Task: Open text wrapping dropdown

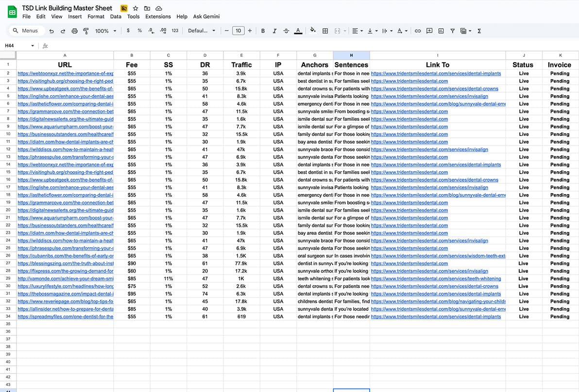Action: click(x=387, y=31)
